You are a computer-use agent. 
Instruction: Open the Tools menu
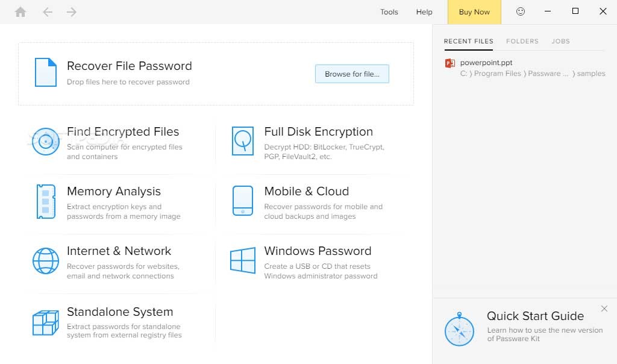pos(389,12)
